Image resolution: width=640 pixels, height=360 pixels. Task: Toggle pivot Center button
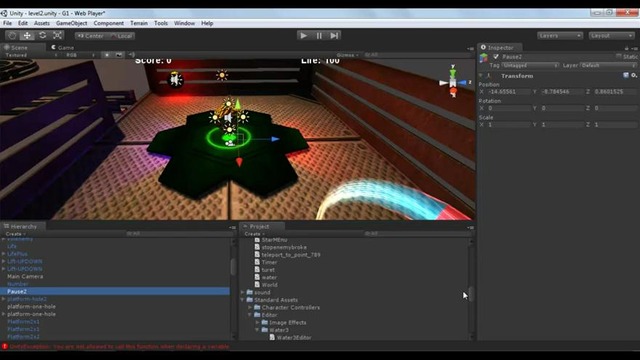[91, 36]
